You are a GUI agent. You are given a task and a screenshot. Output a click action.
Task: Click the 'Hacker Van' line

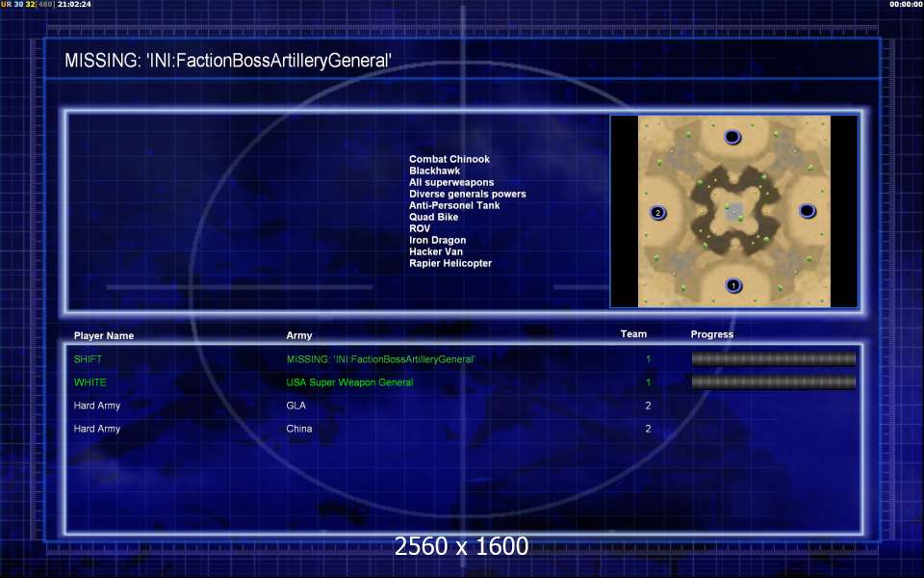[436, 251]
